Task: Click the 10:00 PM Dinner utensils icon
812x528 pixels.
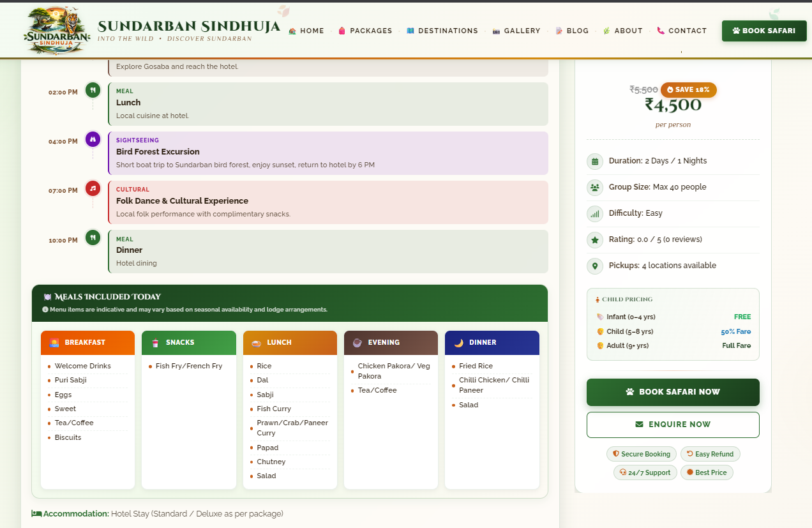Action: pos(93,238)
